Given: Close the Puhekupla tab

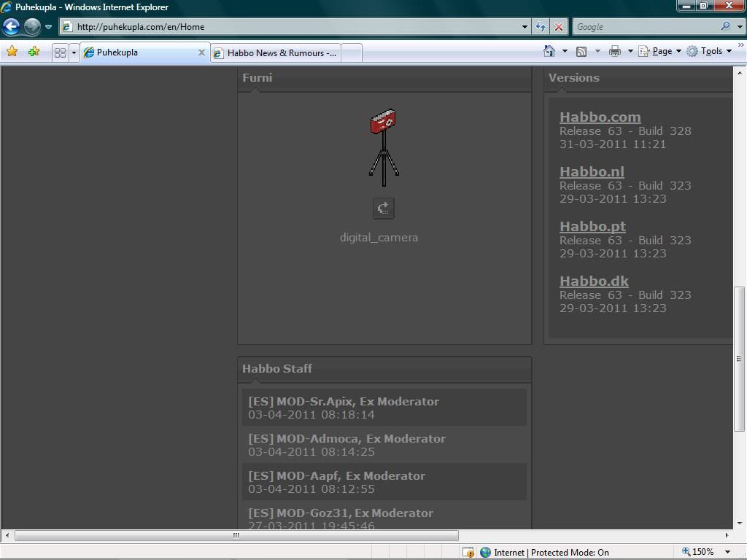Looking at the screenshot, I should coord(202,52).
